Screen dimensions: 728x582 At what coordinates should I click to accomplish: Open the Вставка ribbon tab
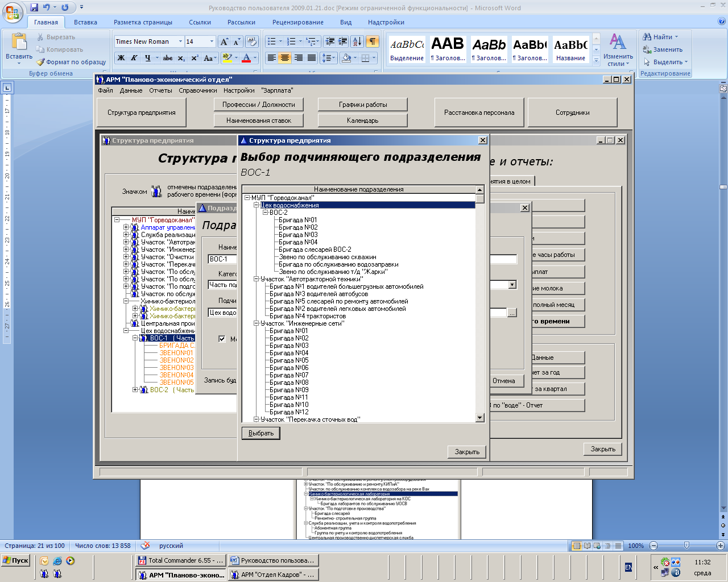[x=85, y=22]
